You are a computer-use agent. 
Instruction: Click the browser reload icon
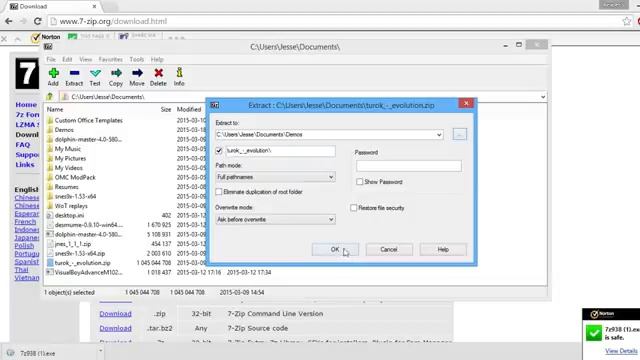pos(38,21)
